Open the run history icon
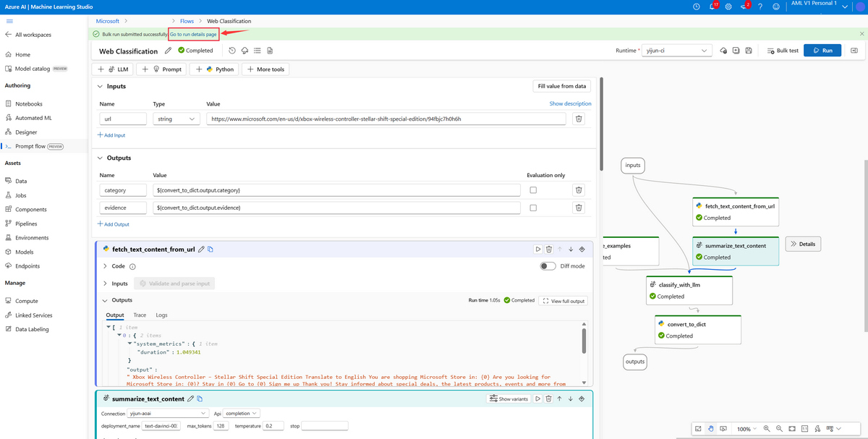This screenshot has width=868, height=439. [232, 51]
